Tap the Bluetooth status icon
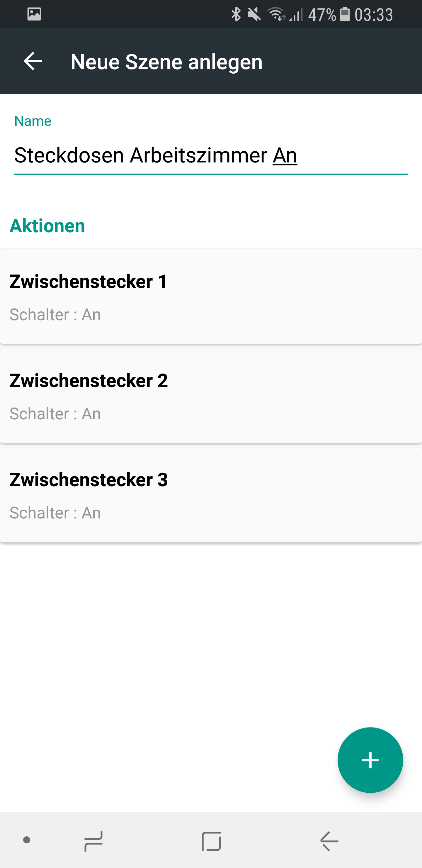Viewport: 422px width, 868px height. 236,14
